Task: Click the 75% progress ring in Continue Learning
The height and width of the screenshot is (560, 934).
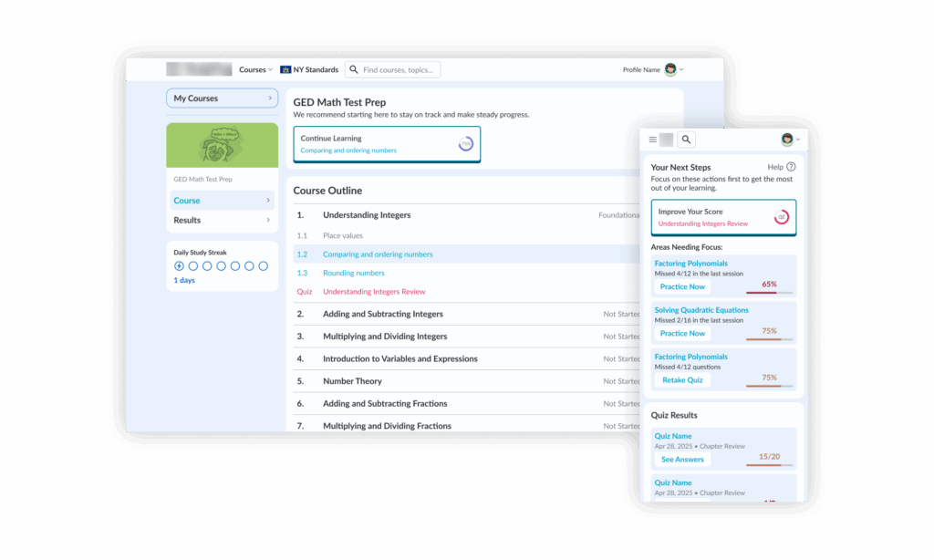Action: coord(466,144)
